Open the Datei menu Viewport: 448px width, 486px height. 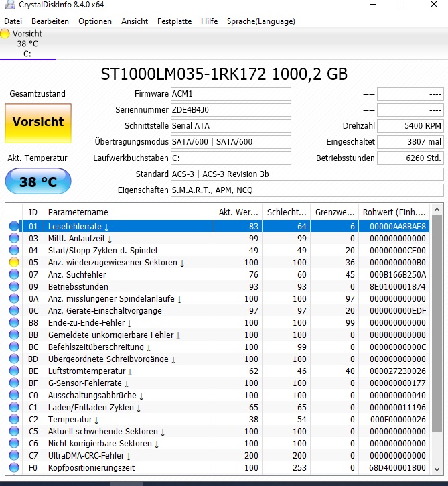13,21
